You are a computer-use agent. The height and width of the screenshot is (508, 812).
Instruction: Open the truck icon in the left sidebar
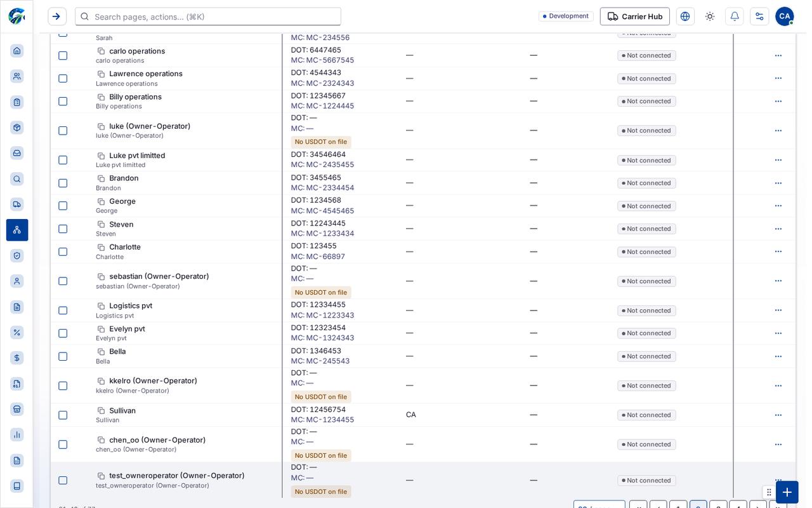pyautogui.click(x=17, y=204)
